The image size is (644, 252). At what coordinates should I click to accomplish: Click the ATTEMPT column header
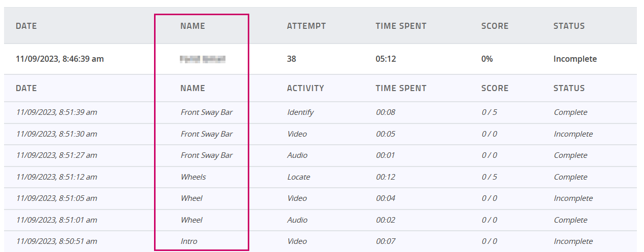[306, 26]
